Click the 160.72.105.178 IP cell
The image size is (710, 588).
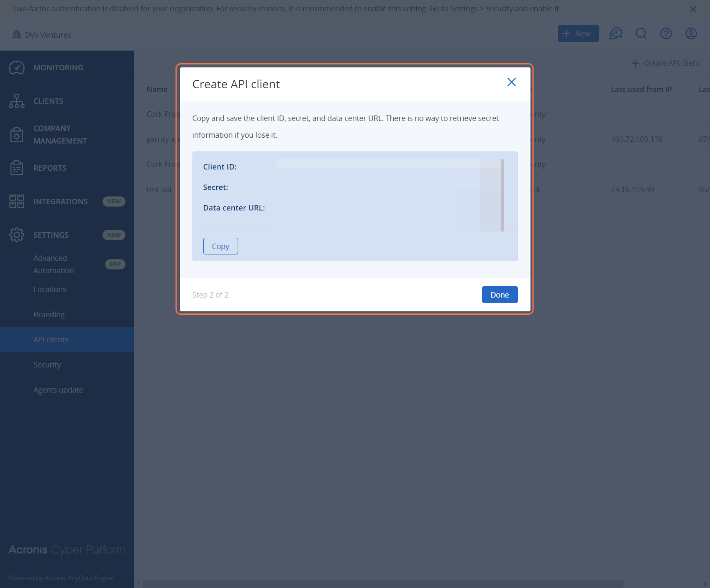point(636,139)
